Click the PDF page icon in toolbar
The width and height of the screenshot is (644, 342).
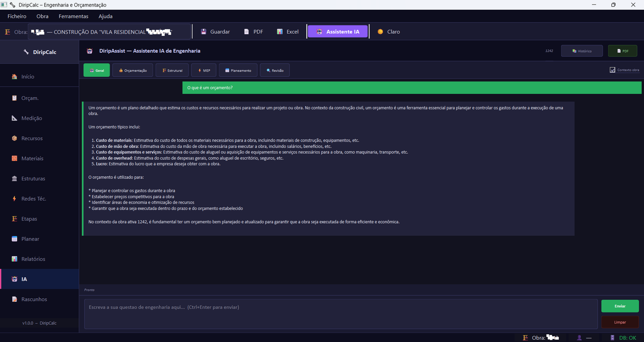tap(246, 32)
